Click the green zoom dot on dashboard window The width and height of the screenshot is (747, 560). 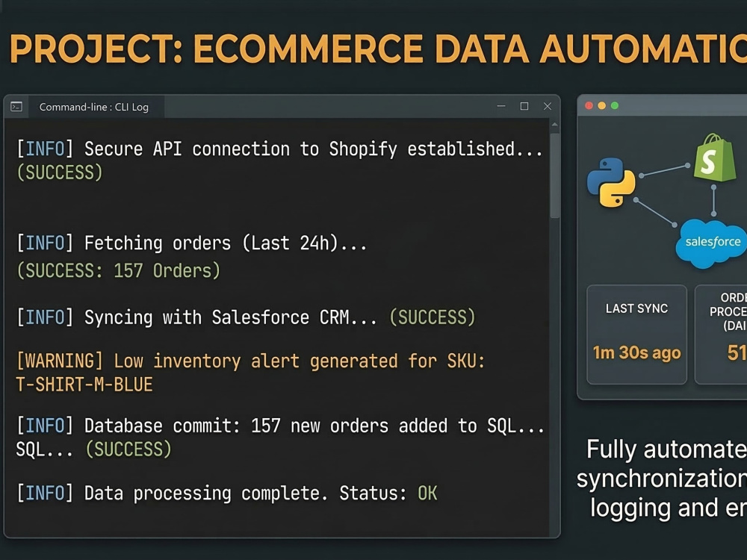[615, 106]
